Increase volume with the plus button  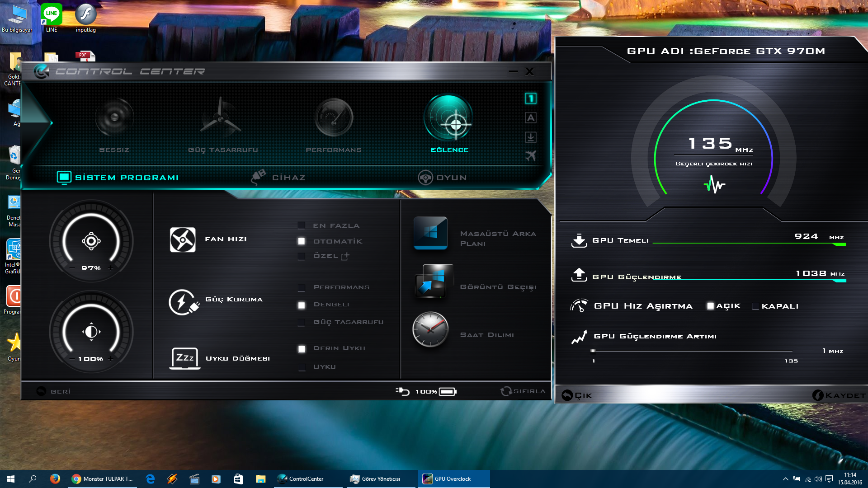(x=110, y=267)
